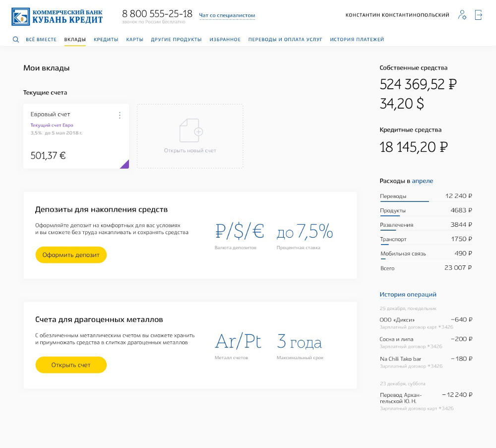Select the ООО «Дикси» transaction

point(397,320)
